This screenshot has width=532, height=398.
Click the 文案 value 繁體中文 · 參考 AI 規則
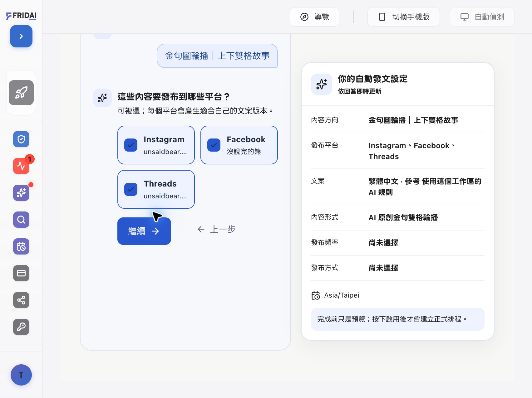click(425, 187)
